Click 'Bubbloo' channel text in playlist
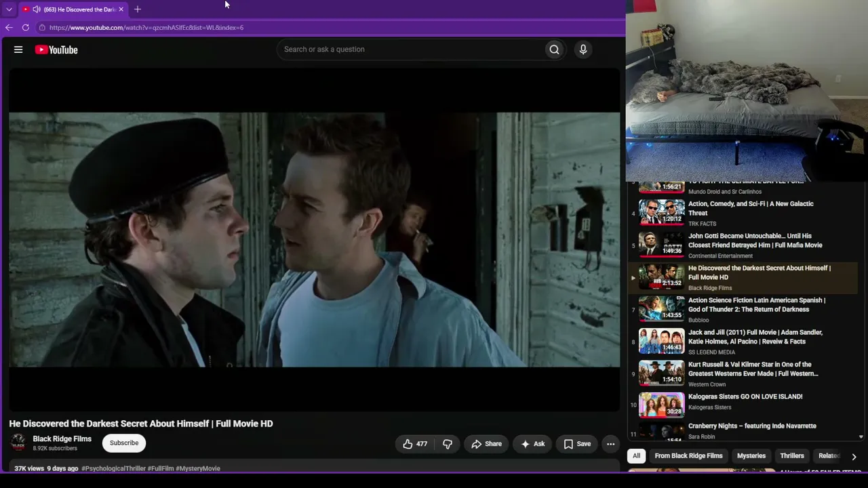Screen dimensions: 868x488 (698, 320)
